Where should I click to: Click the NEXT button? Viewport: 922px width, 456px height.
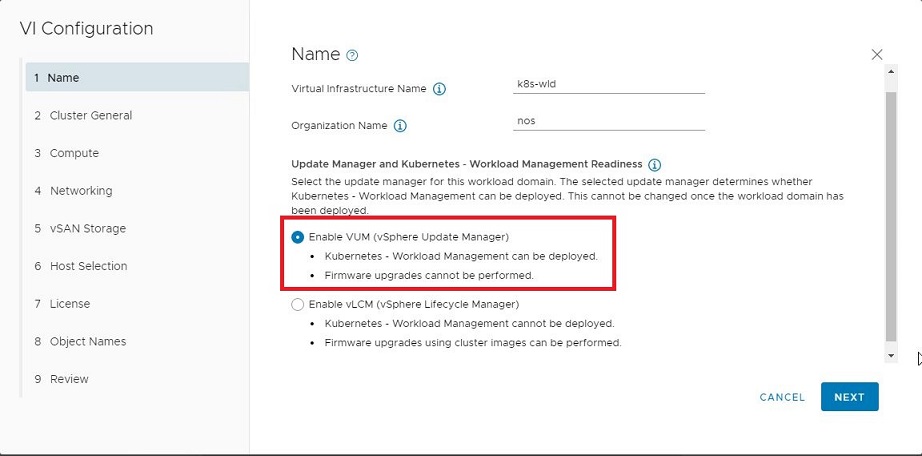pos(850,397)
